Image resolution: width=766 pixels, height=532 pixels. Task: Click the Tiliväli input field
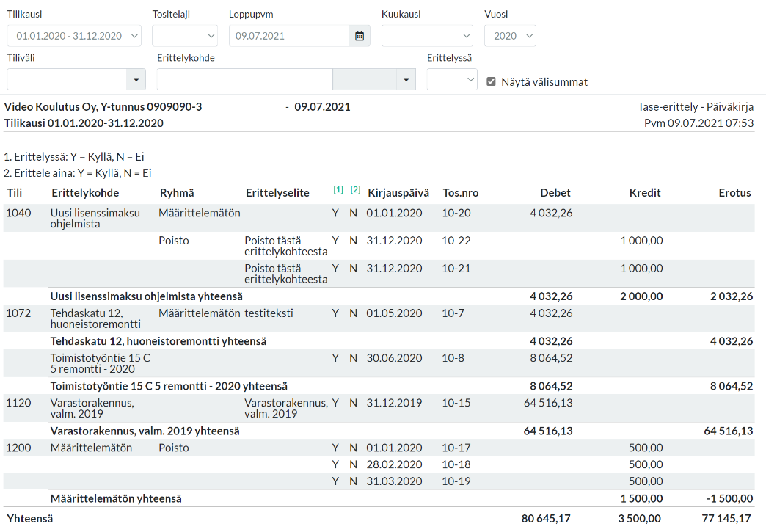(x=67, y=79)
